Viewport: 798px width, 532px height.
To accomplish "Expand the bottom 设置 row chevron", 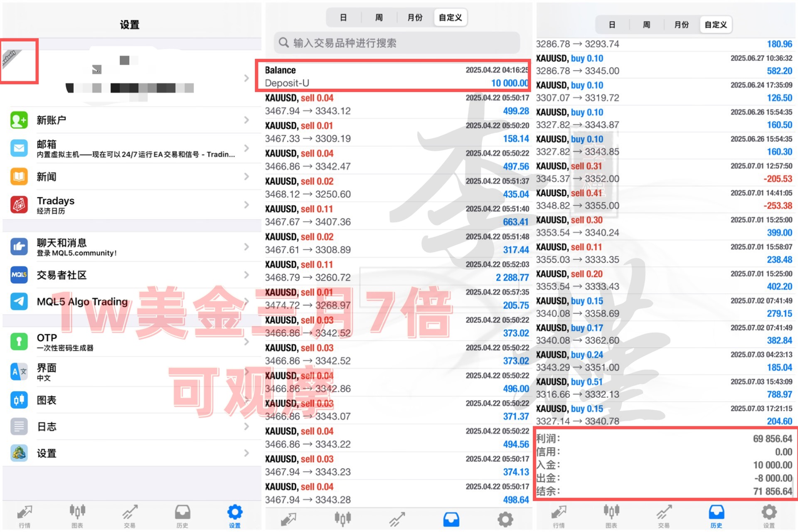I will click(246, 453).
